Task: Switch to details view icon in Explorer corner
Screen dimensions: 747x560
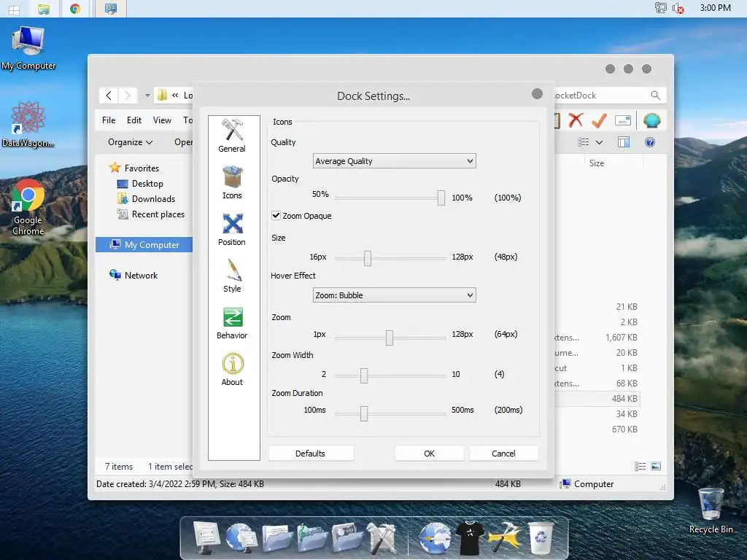Action: [x=640, y=466]
